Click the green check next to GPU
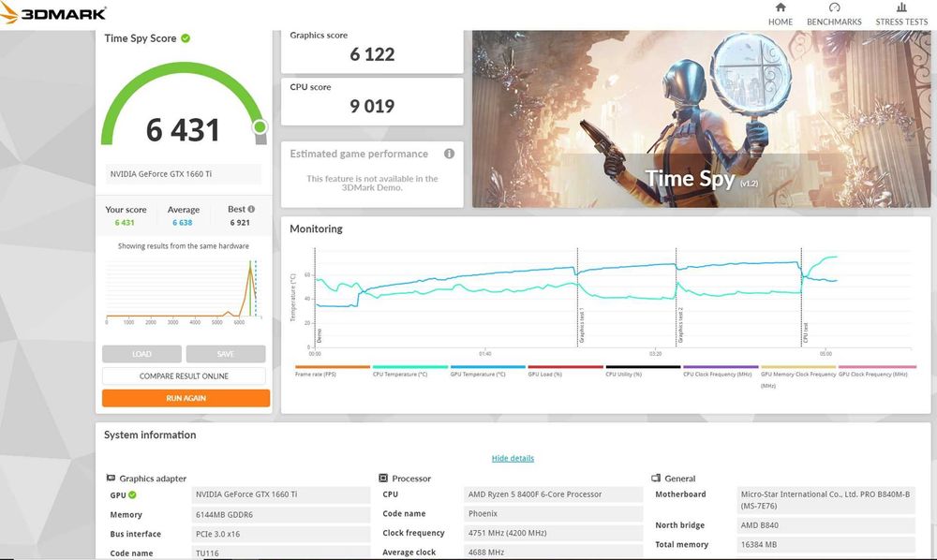 (x=133, y=495)
